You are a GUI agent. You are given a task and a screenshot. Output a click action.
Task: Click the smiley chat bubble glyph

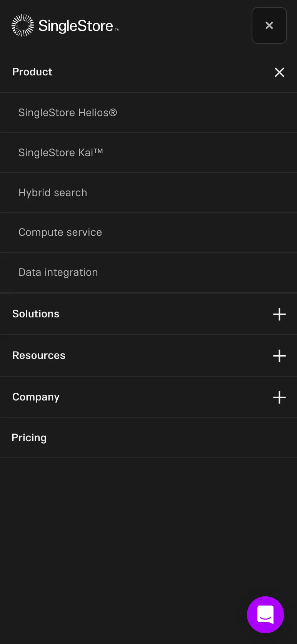coord(265,615)
